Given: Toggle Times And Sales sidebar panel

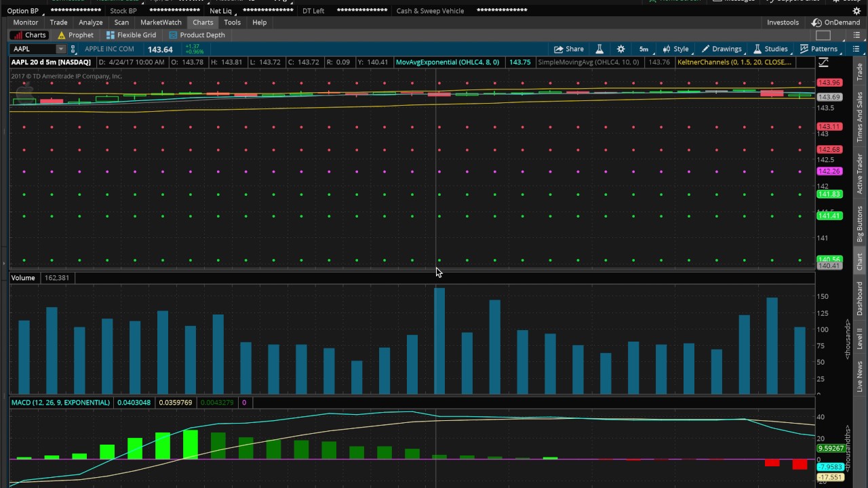Looking at the screenshot, I should point(860,116).
